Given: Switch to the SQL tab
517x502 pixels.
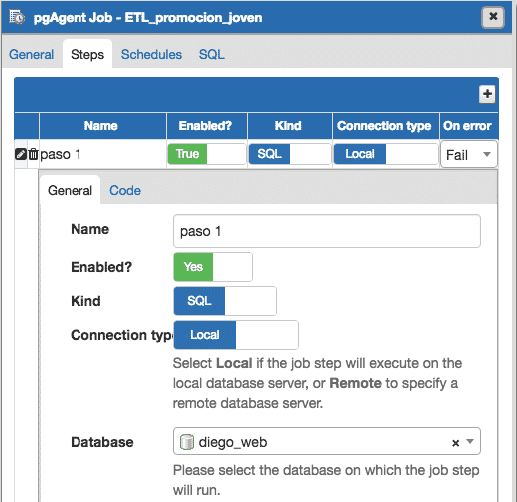Looking at the screenshot, I should [212, 54].
